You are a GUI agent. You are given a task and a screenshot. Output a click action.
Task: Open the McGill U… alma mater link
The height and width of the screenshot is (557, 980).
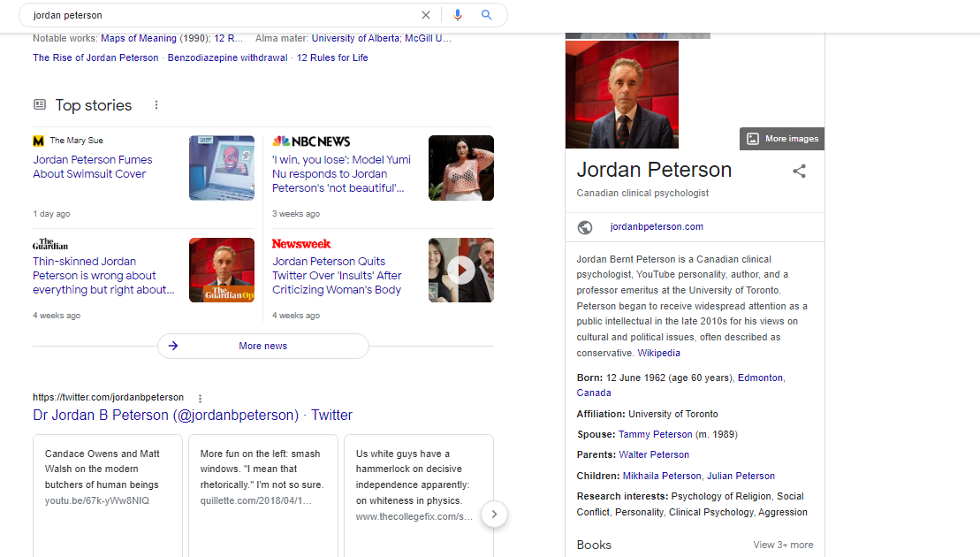(x=428, y=38)
